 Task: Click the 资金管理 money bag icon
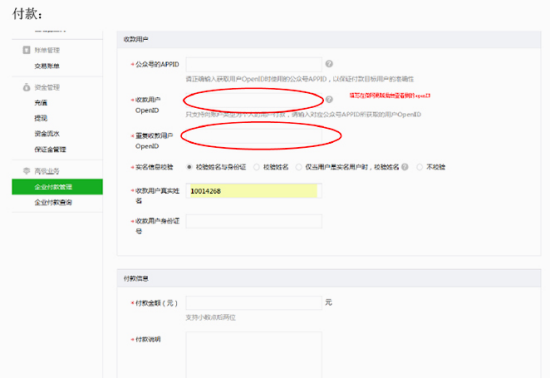pyautogui.click(x=26, y=87)
